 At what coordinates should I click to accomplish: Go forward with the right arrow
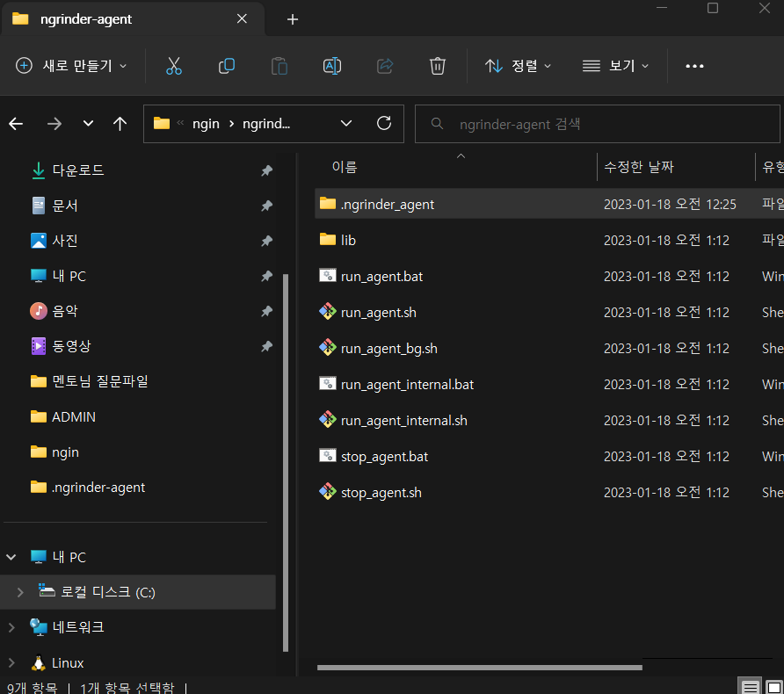pos(54,123)
